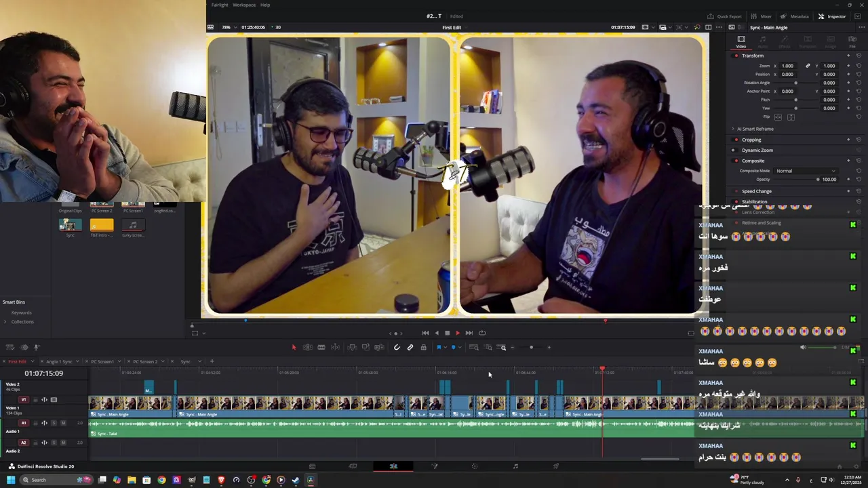The height and width of the screenshot is (488, 868).
Task: Open the Help menu
Action: pos(265,5)
